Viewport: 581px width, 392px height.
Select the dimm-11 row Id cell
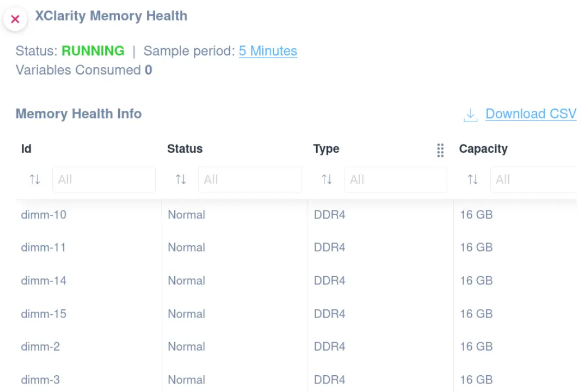[43, 247]
